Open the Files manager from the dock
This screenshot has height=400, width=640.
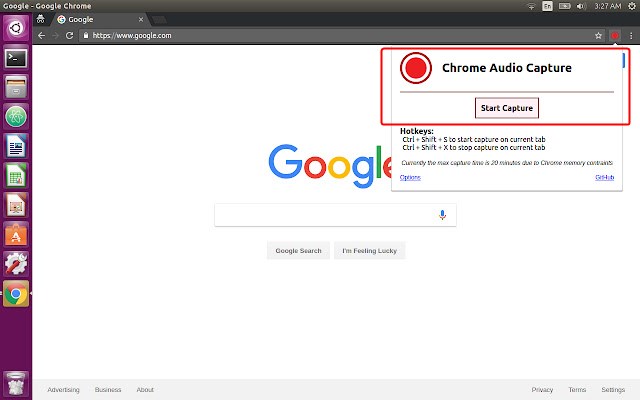pyautogui.click(x=16, y=87)
